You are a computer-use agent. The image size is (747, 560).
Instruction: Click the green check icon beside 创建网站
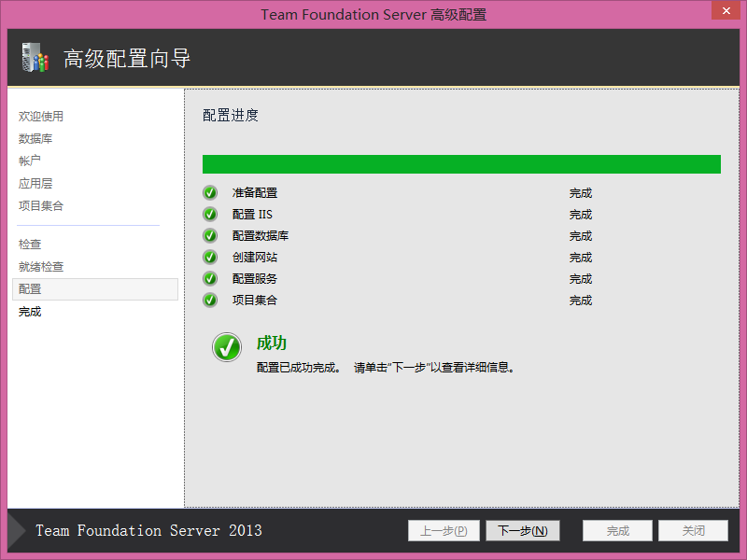[209, 258]
